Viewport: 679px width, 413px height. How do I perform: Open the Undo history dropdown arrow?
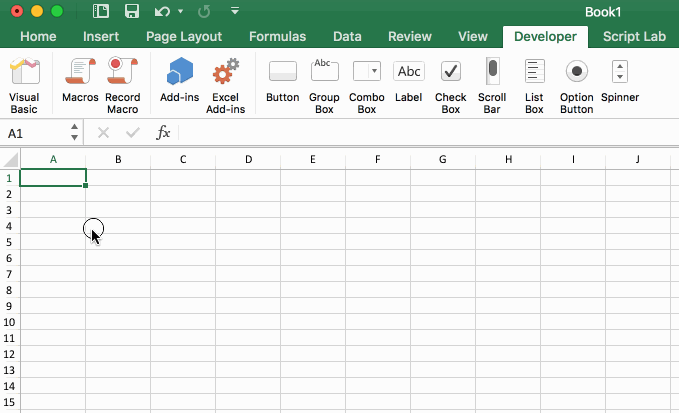pyautogui.click(x=180, y=12)
